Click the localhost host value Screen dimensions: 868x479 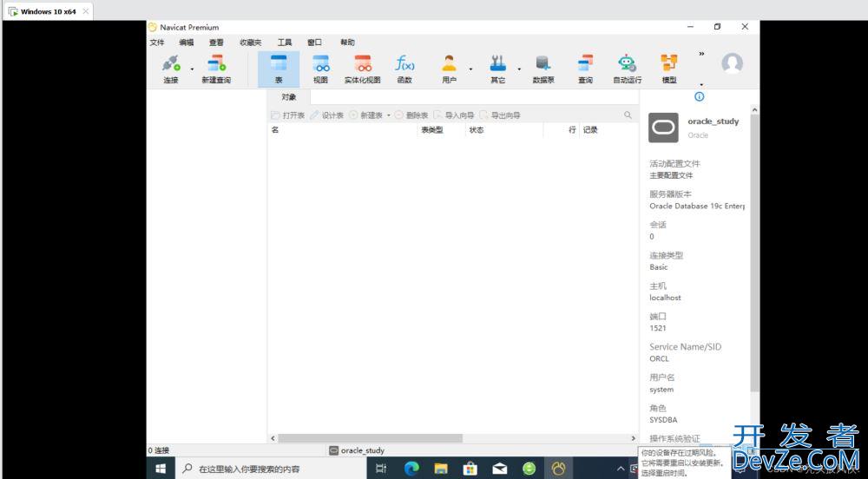coord(665,298)
